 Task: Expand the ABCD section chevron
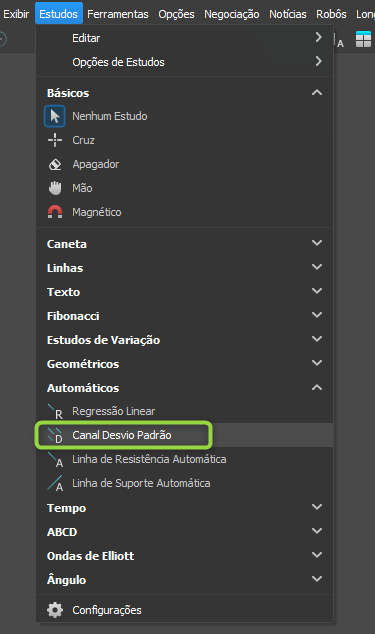pos(317,530)
